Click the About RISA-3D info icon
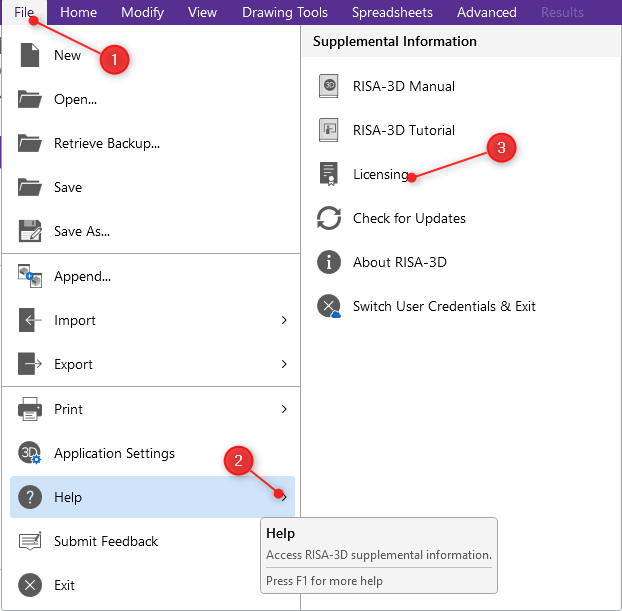This screenshot has width=622, height=611. [329, 262]
